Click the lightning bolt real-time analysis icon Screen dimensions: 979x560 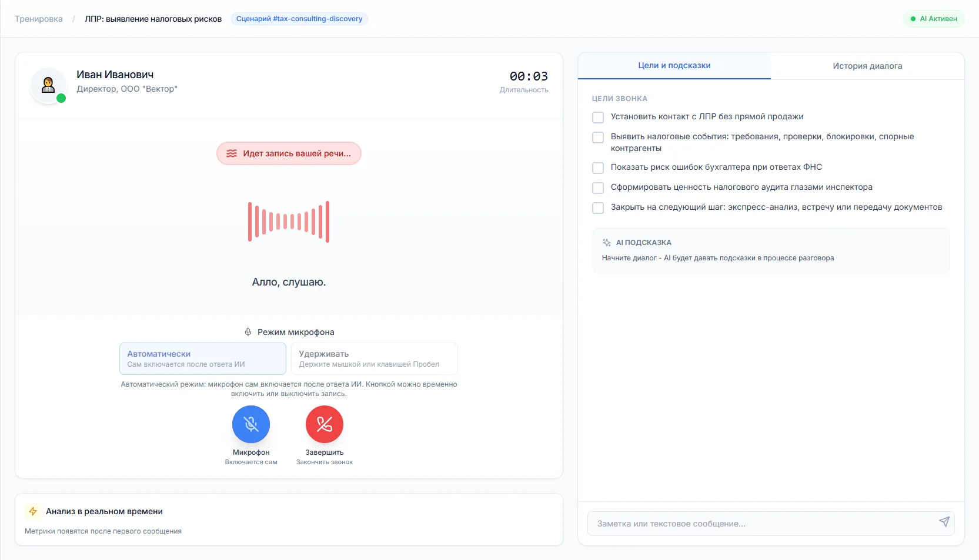[x=33, y=511]
